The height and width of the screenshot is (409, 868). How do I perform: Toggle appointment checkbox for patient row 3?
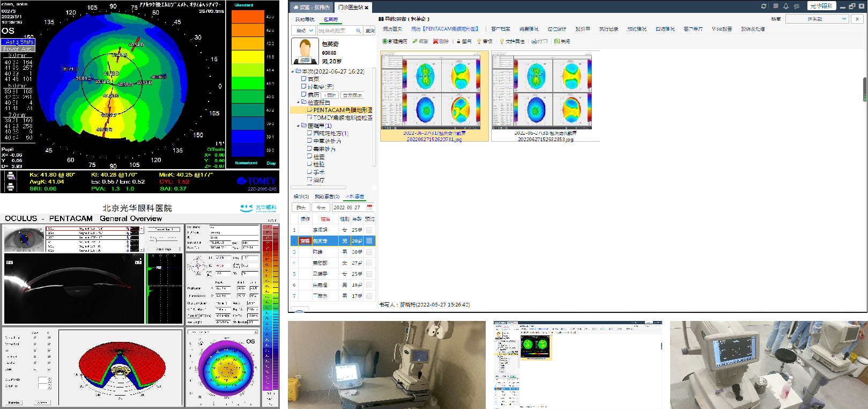[x=369, y=252]
